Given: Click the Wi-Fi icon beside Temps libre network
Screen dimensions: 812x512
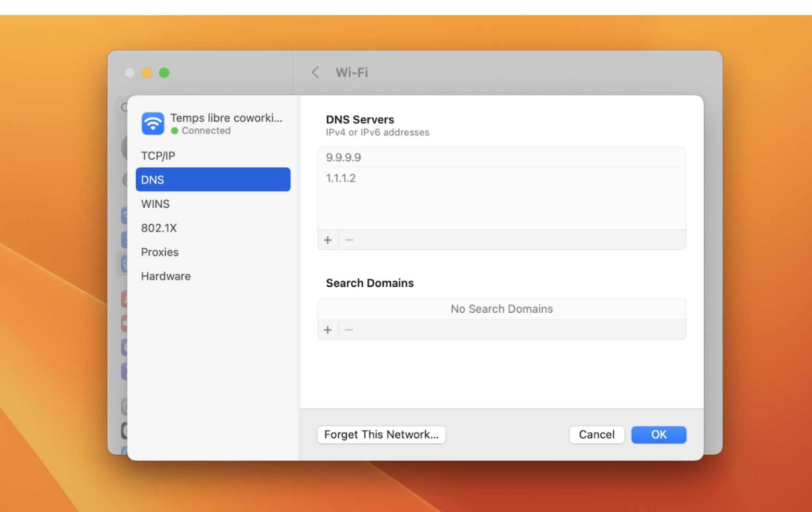Looking at the screenshot, I should pos(153,123).
